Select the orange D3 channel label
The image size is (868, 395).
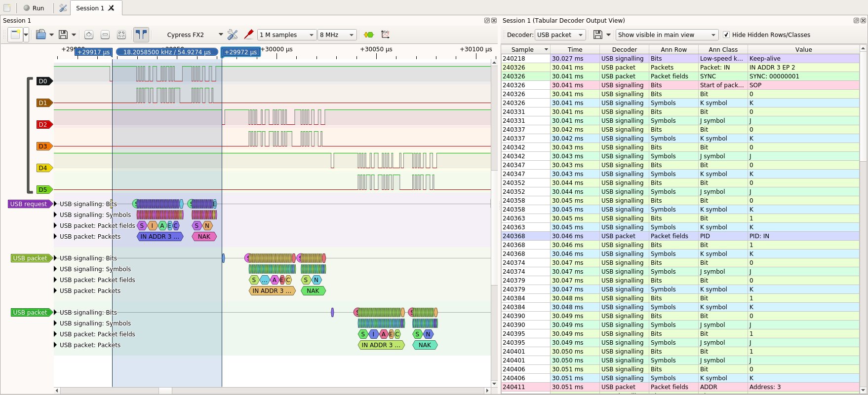(x=44, y=146)
